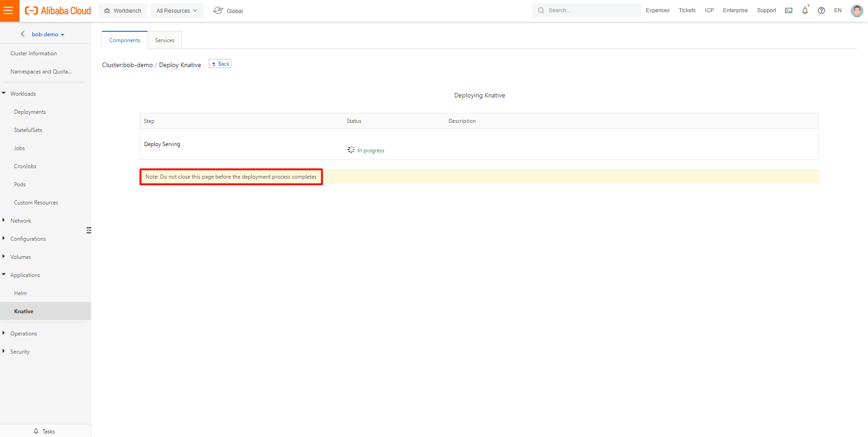The width and height of the screenshot is (868, 437).
Task: Focus the top Search field
Action: pyautogui.click(x=586, y=10)
